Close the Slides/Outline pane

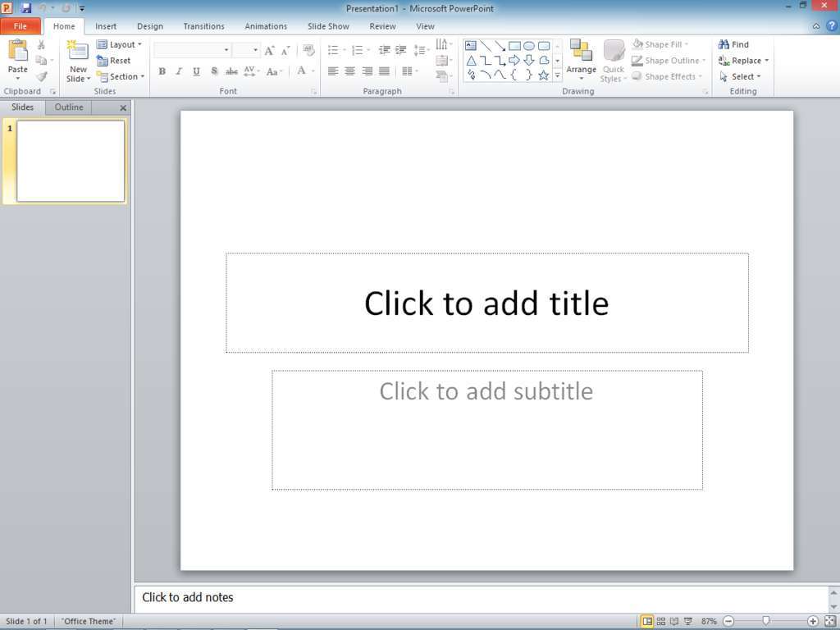pos(123,107)
